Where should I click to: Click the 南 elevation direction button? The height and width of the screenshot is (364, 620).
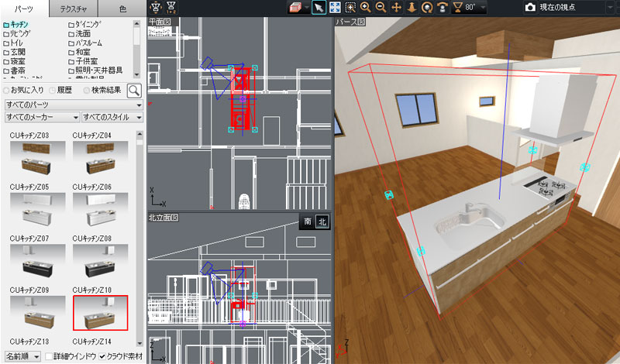[308, 221]
